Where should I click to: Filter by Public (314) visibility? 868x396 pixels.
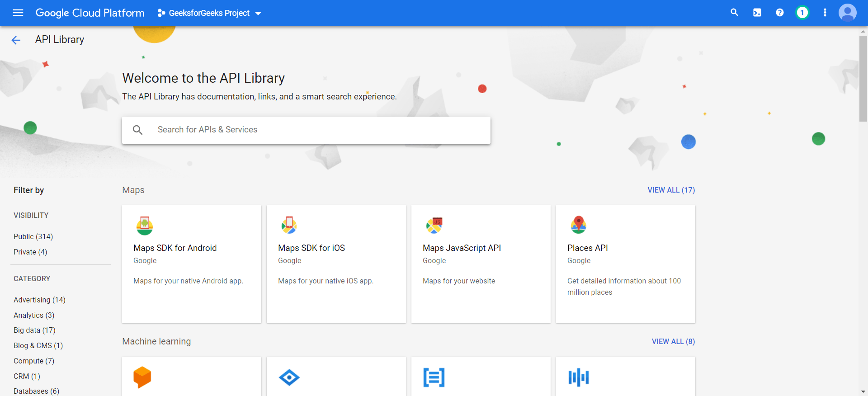coord(33,237)
